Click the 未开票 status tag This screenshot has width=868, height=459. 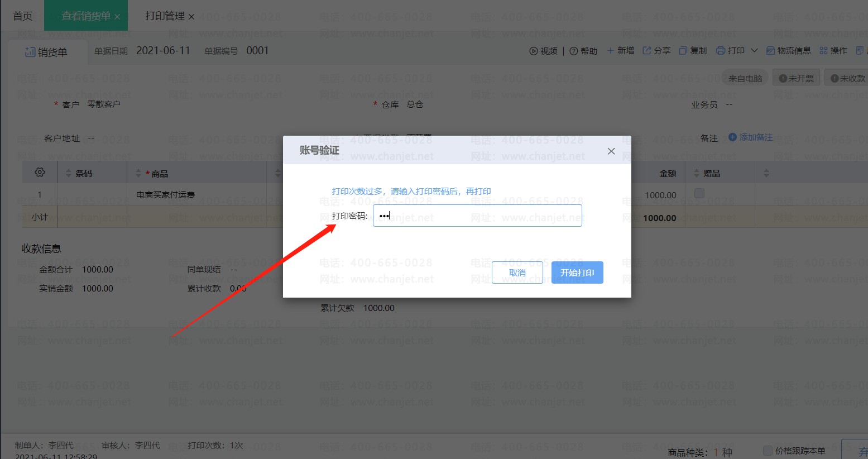coord(797,78)
